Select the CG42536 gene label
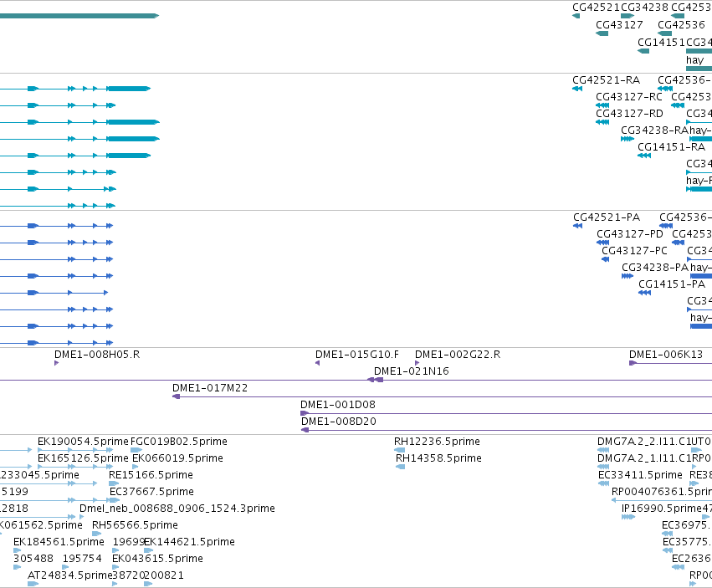 [x=681, y=24]
